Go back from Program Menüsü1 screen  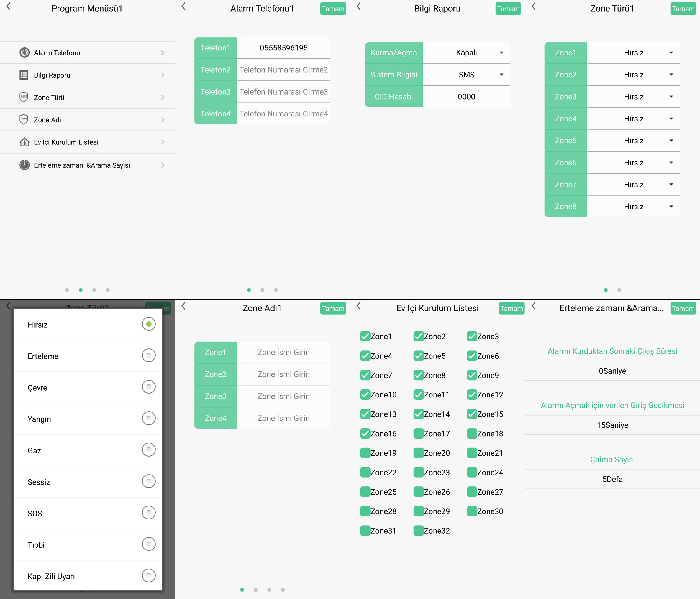pos(9,6)
